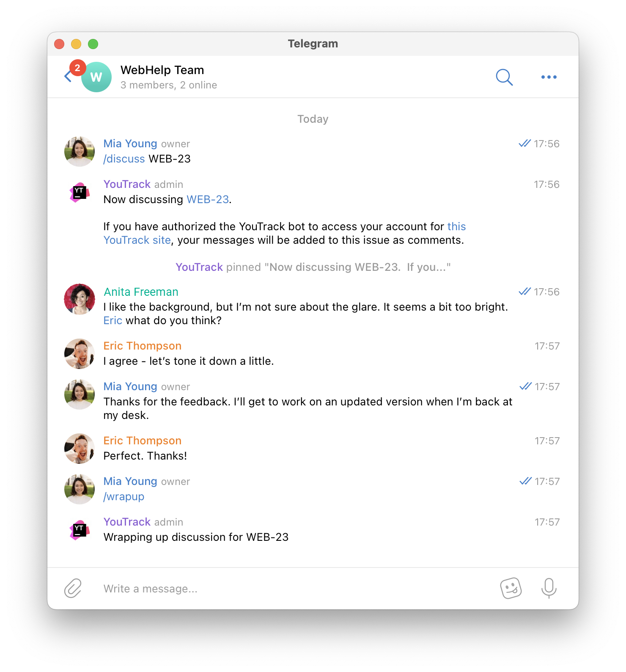The image size is (626, 672).
Task: Click the 'Telegram' window title
Action: click(313, 44)
